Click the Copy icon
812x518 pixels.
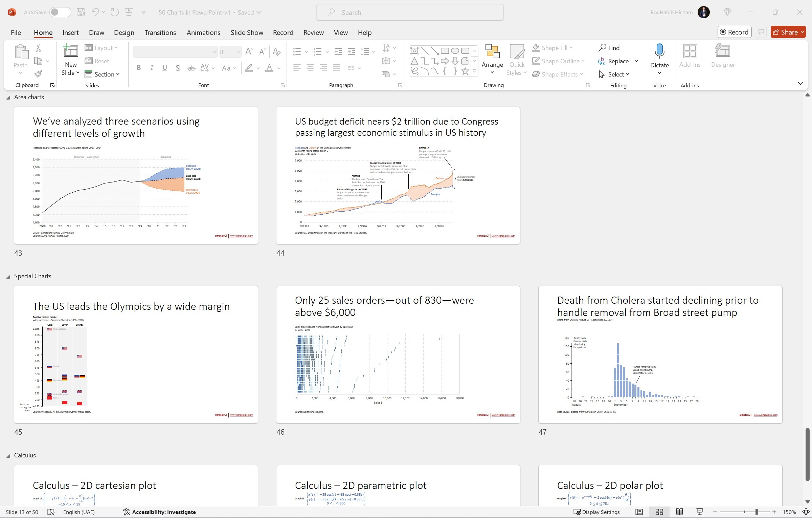(x=38, y=61)
